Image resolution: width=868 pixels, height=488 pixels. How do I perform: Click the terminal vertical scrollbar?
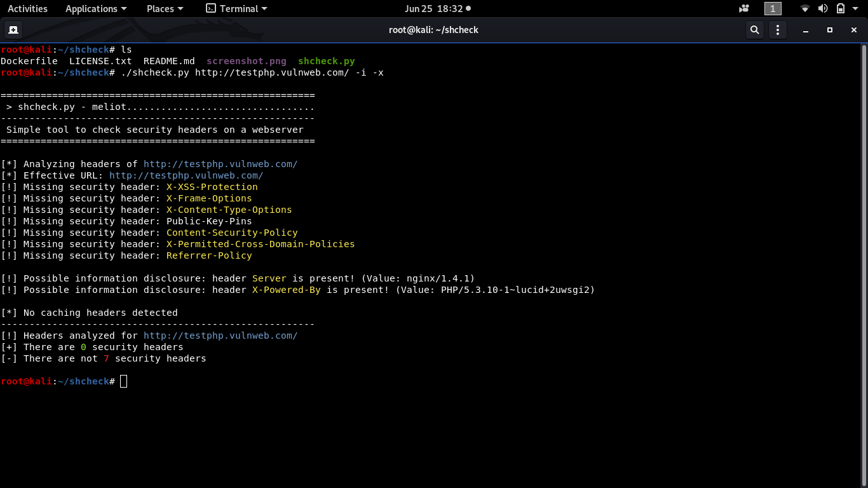click(864, 265)
